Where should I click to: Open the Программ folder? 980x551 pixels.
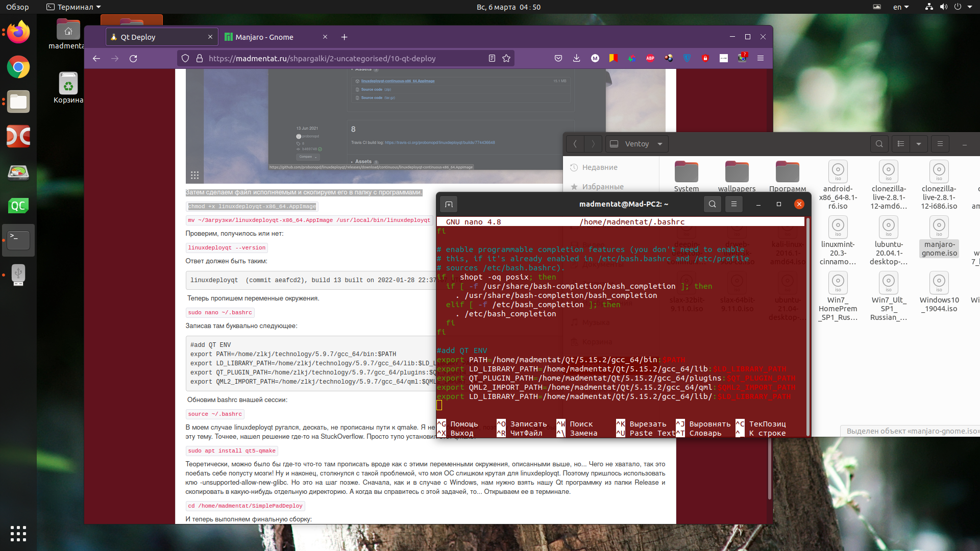[x=788, y=177]
